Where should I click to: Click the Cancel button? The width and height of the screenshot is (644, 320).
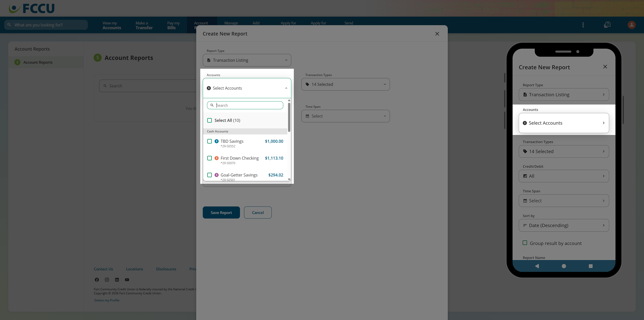[258, 212]
